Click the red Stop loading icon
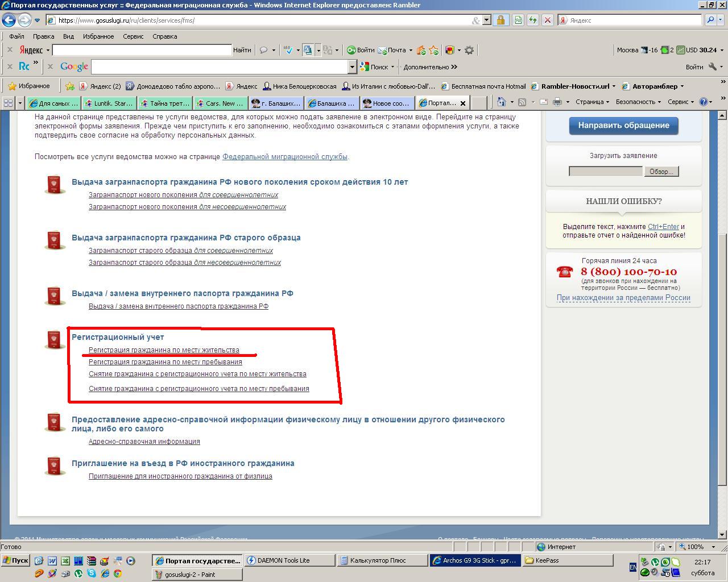728x582 pixels. pyautogui.click(x=547, y=20)
